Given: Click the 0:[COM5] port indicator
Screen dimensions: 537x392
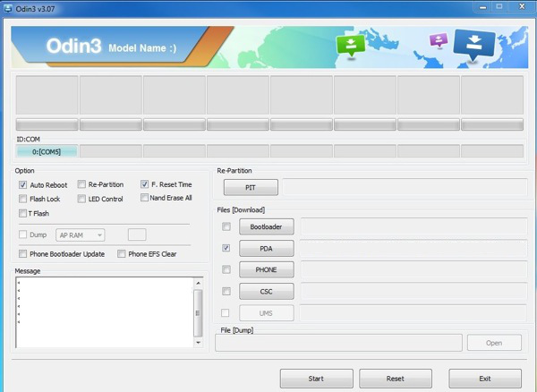Looking at the screenshot, I should pyautogui.click(x=47, y=151).
